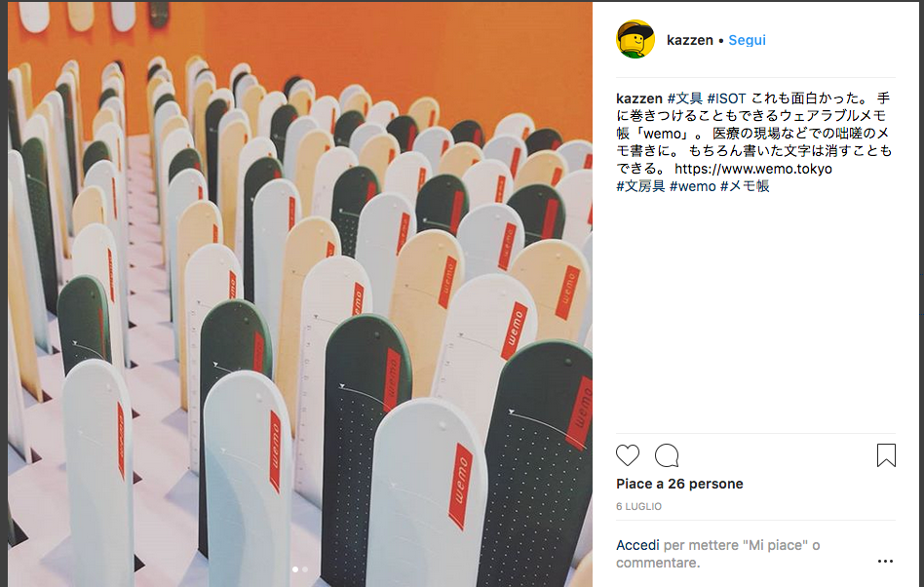Click the wemo product photo

coord(300,293)
